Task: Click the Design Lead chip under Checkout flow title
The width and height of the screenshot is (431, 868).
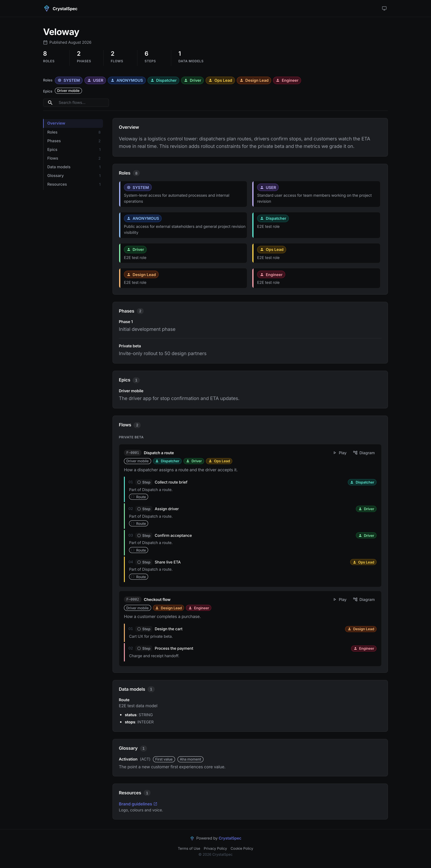Action: 168,608
